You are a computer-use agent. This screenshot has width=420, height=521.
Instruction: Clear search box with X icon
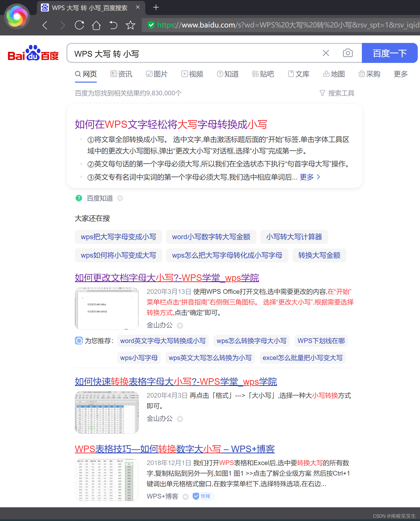pyautogui.click(x=326, y=53)
